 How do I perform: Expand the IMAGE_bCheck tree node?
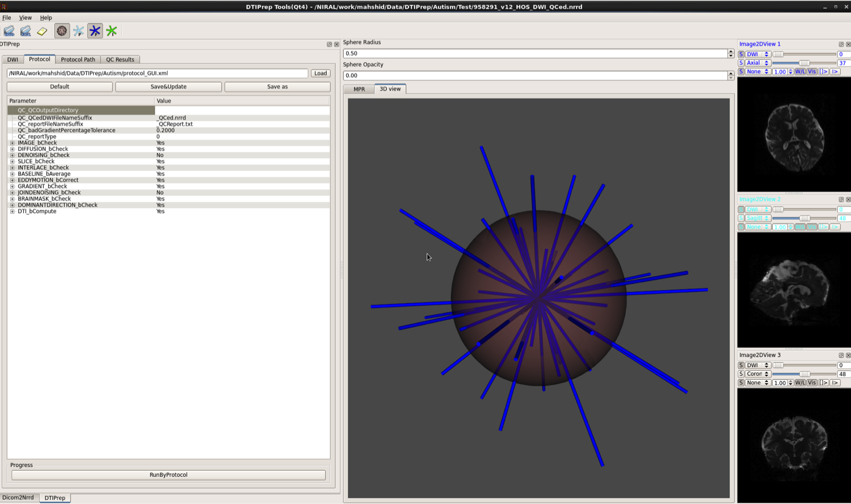tap(12, 143)
